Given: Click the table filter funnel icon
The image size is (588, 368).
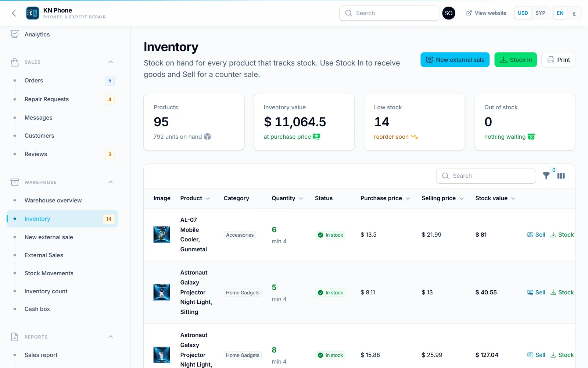Looking at the screenshot, I should click(546, 176).
